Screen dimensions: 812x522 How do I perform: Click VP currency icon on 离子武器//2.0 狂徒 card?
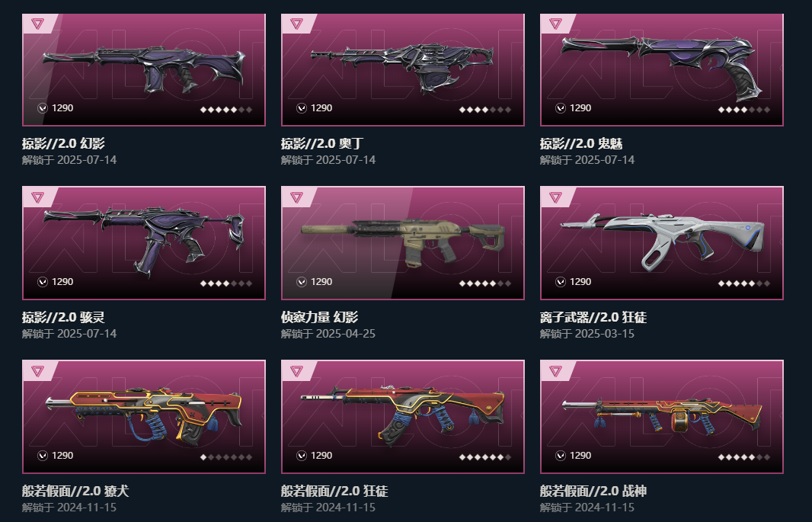(x=561, y=282)
